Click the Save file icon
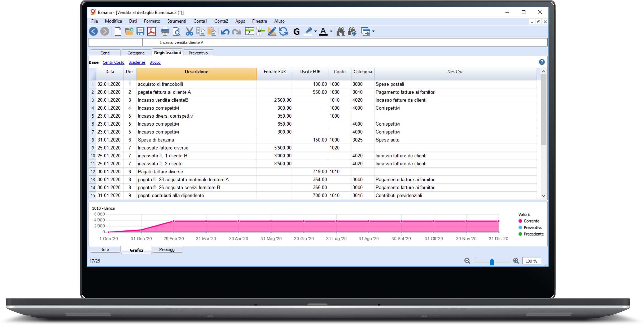Screen dimensions: 644x325 point(140,31)
